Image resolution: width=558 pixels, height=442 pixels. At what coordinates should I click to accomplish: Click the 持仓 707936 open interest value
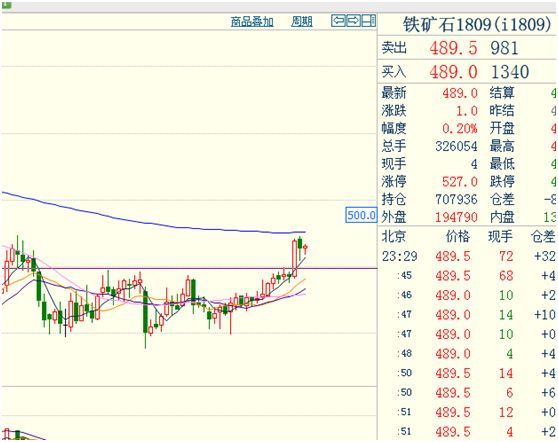tap(456, 199)
